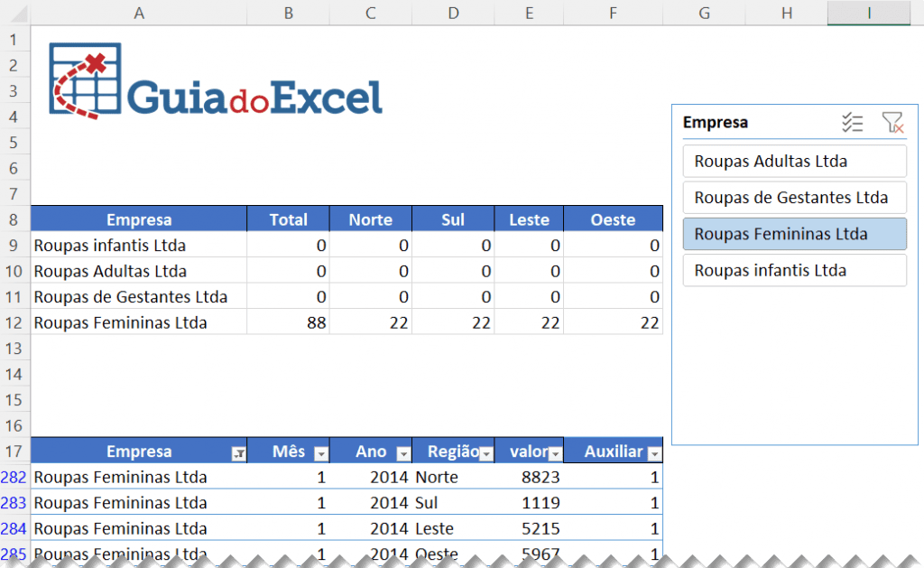This screenshot has height=568, width=924.
Task: Open the Região column filter dropdown
Action: click(x=486, y=453)
